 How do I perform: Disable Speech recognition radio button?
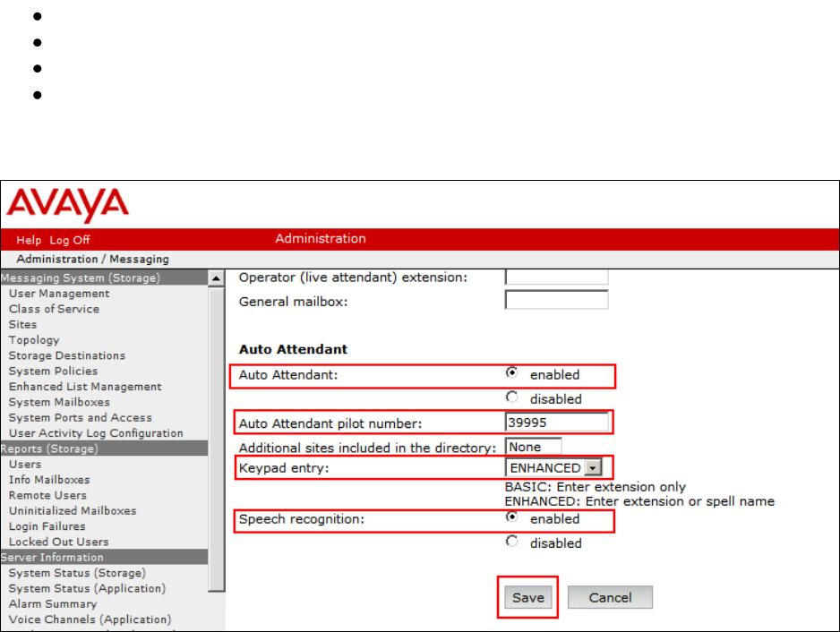click(x=512, y=541)
